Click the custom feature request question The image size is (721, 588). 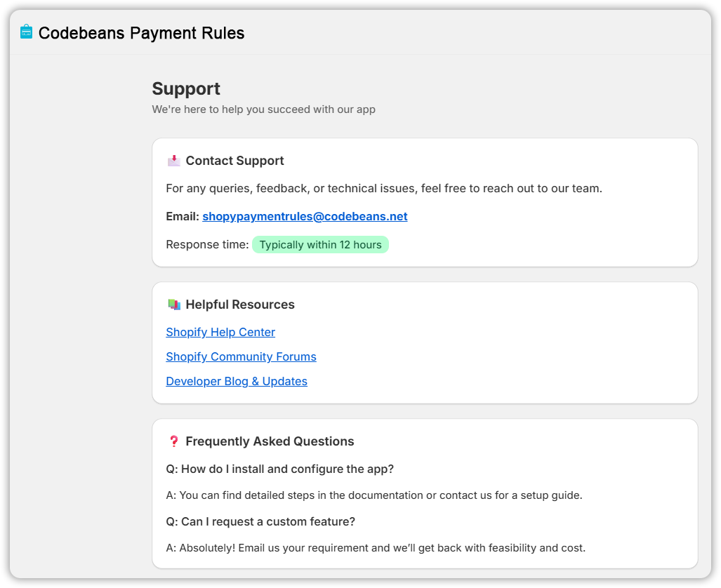coord(260,522)
